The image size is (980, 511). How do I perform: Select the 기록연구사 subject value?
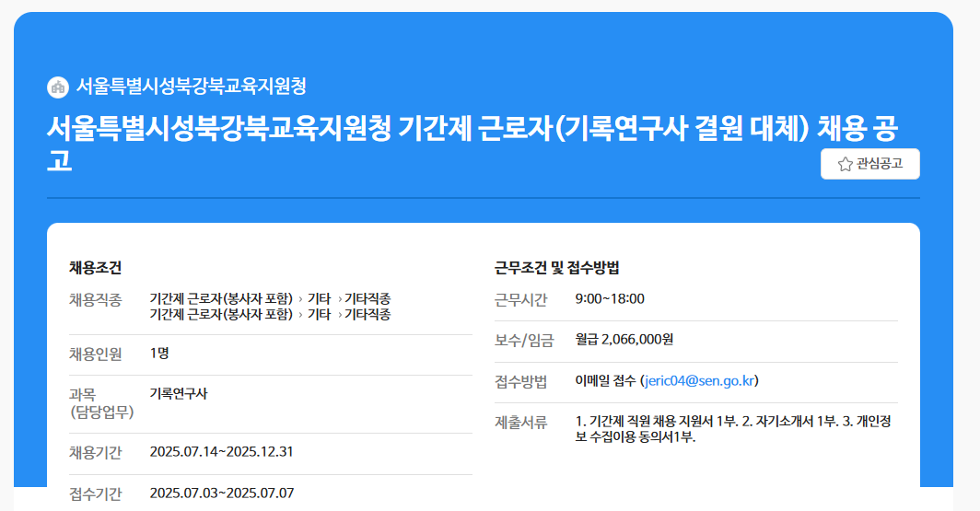[x=179, y=394]
